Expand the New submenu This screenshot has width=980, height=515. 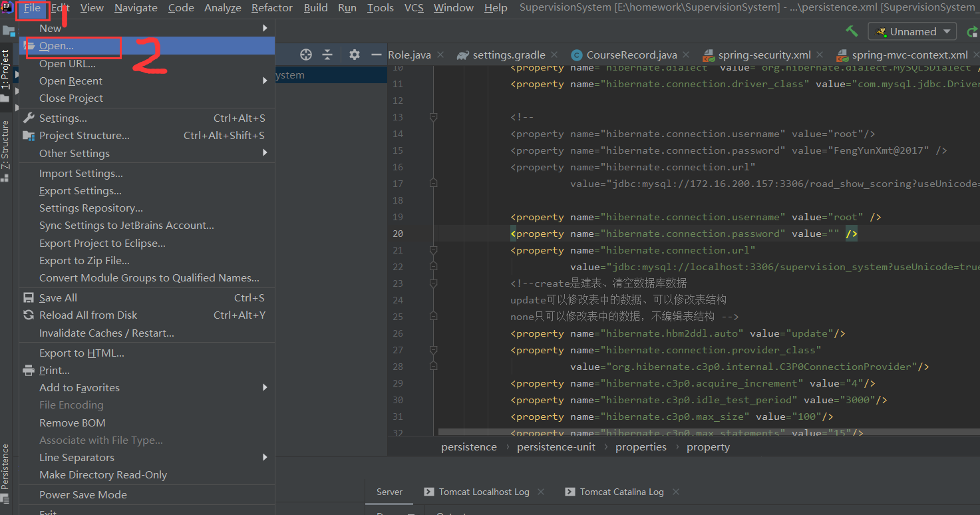(147, 28)
